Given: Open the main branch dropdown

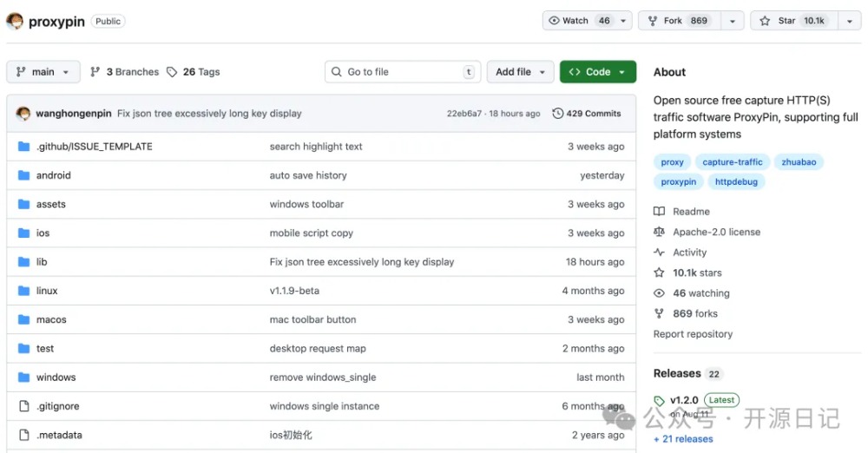Looking at the screenshot, I should coord(43,72).
